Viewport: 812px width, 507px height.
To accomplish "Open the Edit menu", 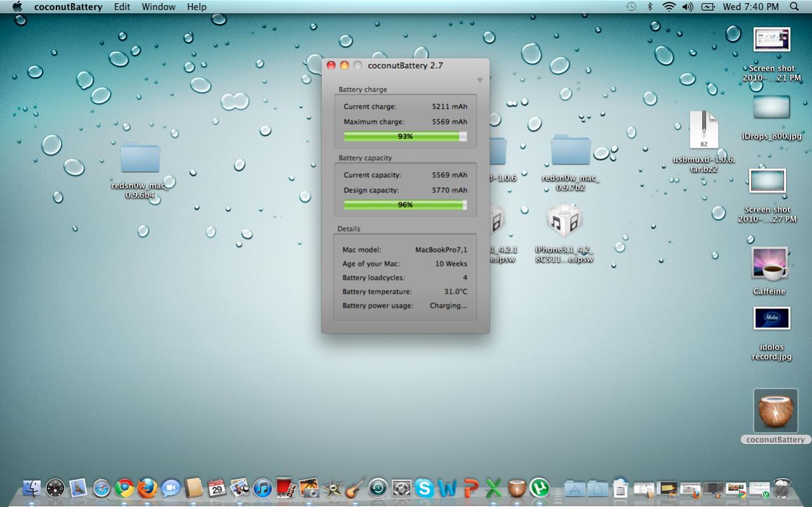I will (123, 6).
